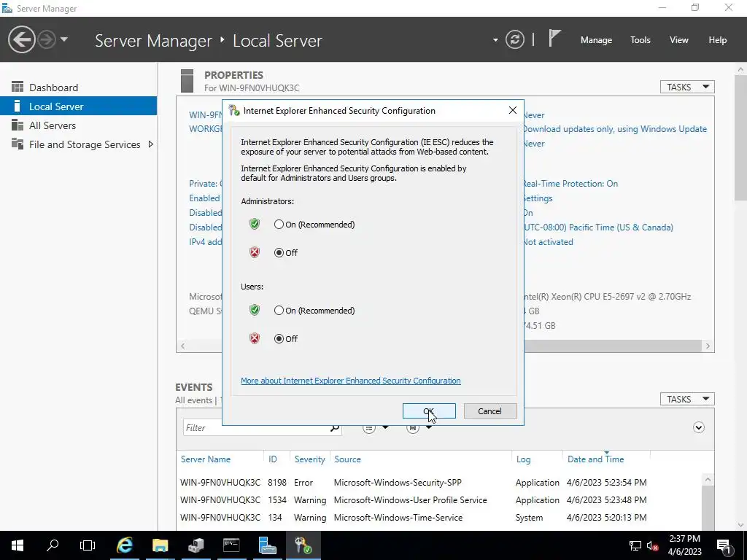The width and height of the screenshot is (747, 560).
Task: Click main window vertical scrollbar thumb
Action: click(x=741, y=138)
